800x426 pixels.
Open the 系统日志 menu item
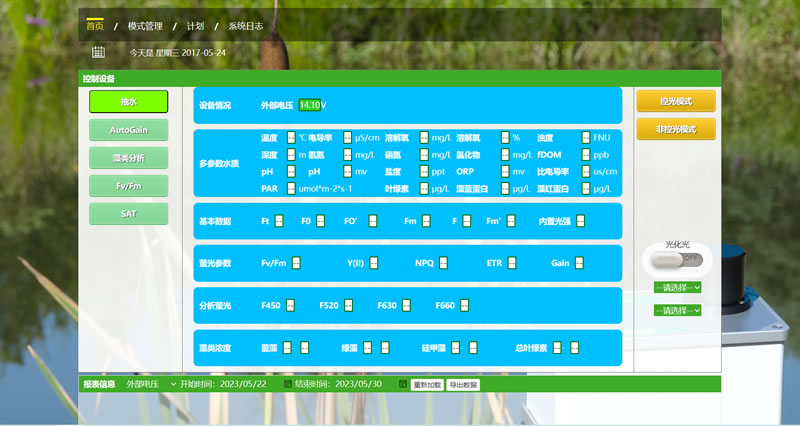(x=245, y=25)
